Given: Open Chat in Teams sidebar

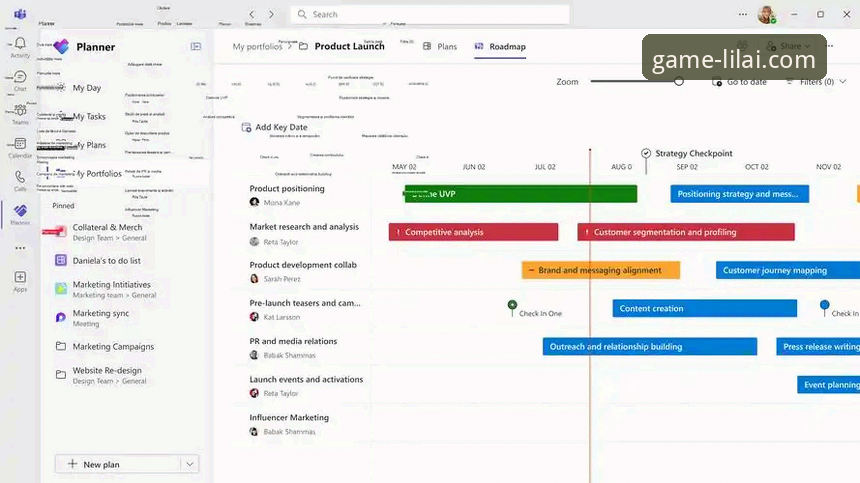Looking at the screenshot, I should [20, 81].
